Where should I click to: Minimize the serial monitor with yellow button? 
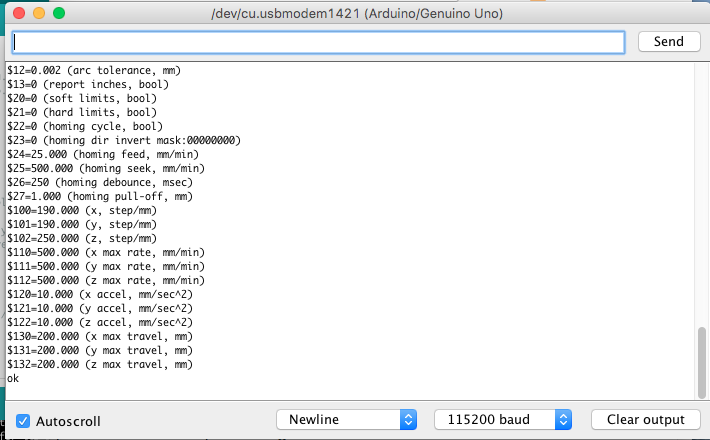click(x=39, y=13)
